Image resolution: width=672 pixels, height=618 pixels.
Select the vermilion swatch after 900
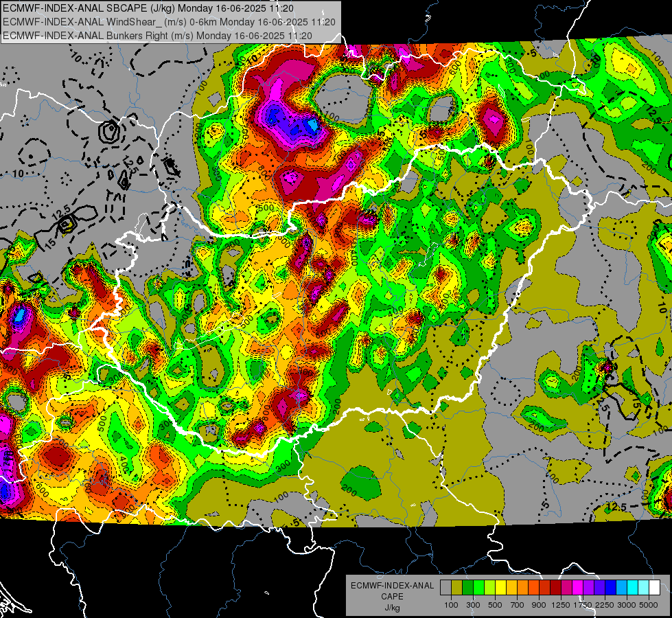coord(545,588)
